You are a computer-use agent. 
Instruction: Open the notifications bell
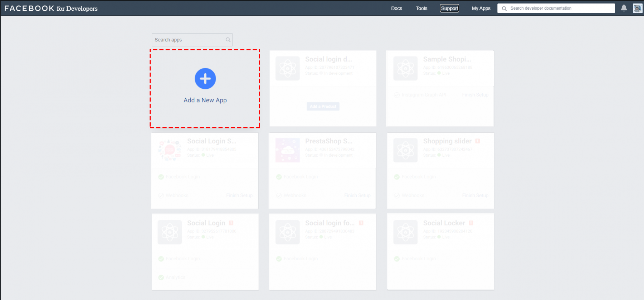[624, 8]
